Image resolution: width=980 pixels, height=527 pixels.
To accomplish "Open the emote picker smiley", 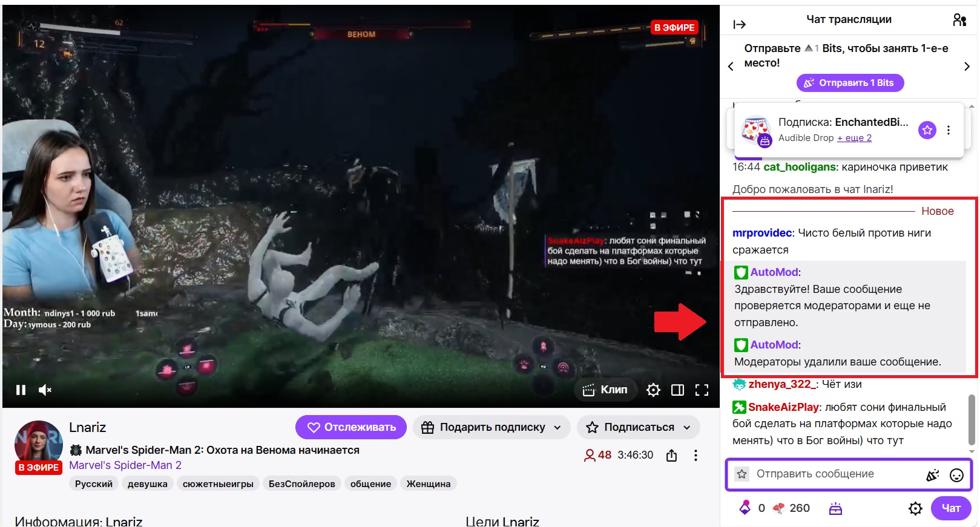I will tap(956, 475).
